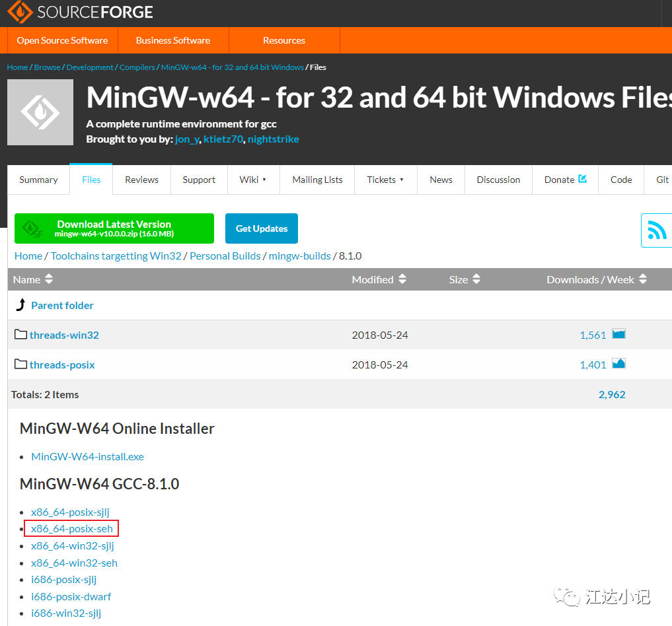Download x86_64-posix-sjlj build

(x=70, y=512)
